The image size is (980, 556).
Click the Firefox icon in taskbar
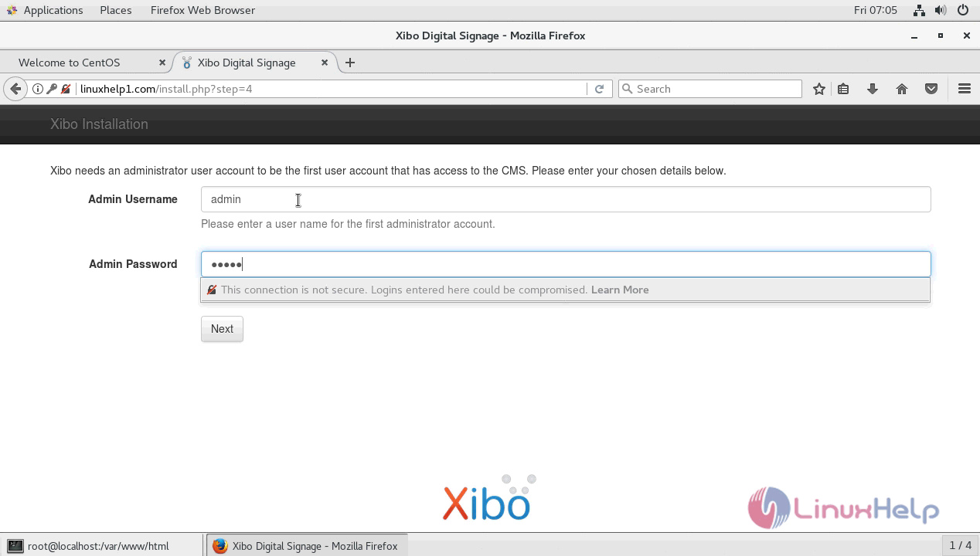[220, 546]
